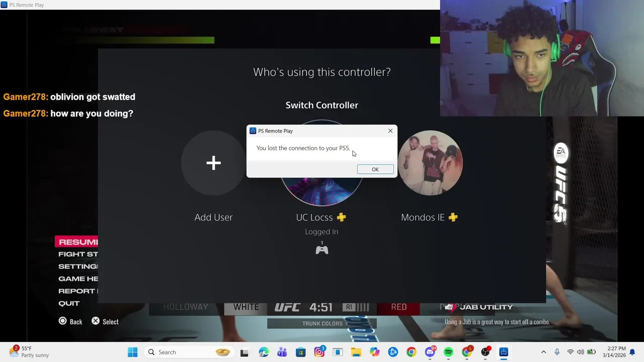The height and width of the screenshot is (362, 644).
Task: Open Google Chrome from the taskbar
Action: tap(412, 352)
